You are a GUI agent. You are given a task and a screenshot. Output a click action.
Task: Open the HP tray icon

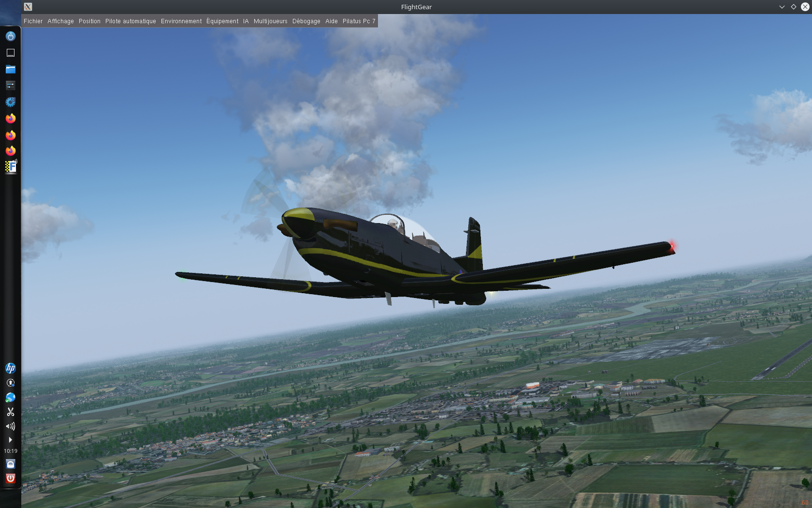pos(10,368)
